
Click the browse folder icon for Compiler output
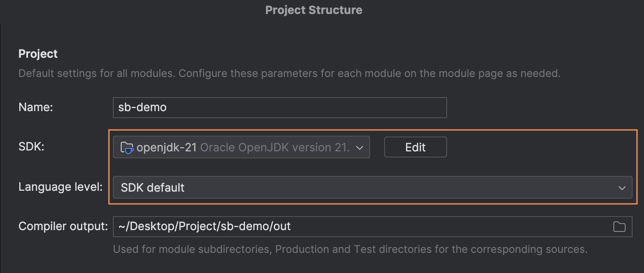(619, 226)
